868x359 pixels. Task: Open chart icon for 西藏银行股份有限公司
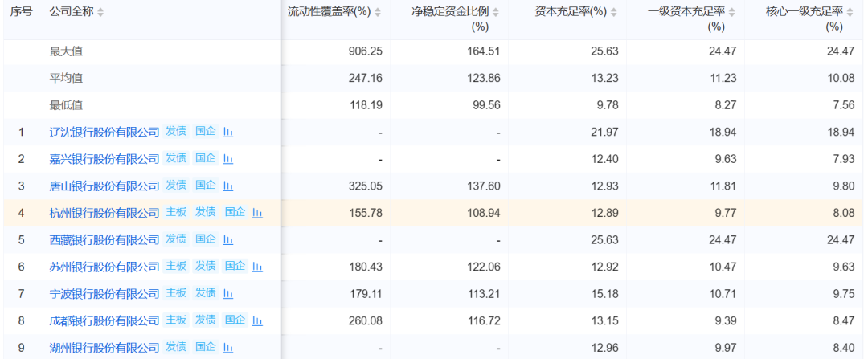227,239
